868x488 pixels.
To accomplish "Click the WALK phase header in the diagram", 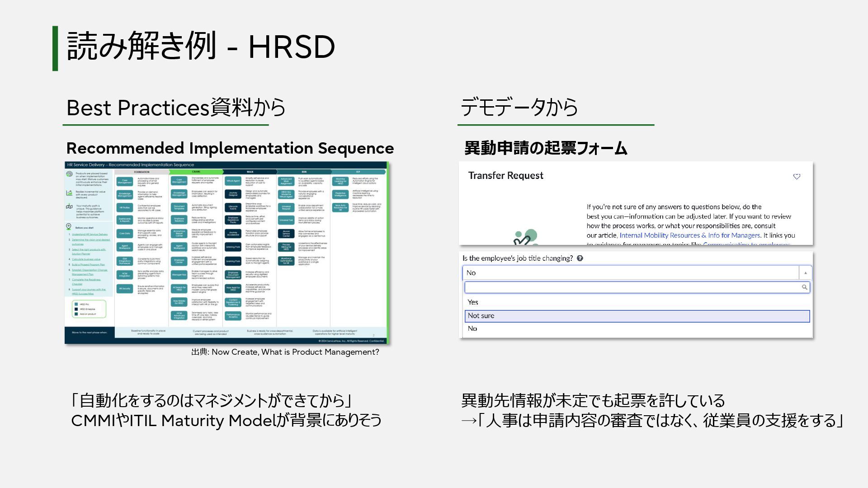I will tap(250, 172).
